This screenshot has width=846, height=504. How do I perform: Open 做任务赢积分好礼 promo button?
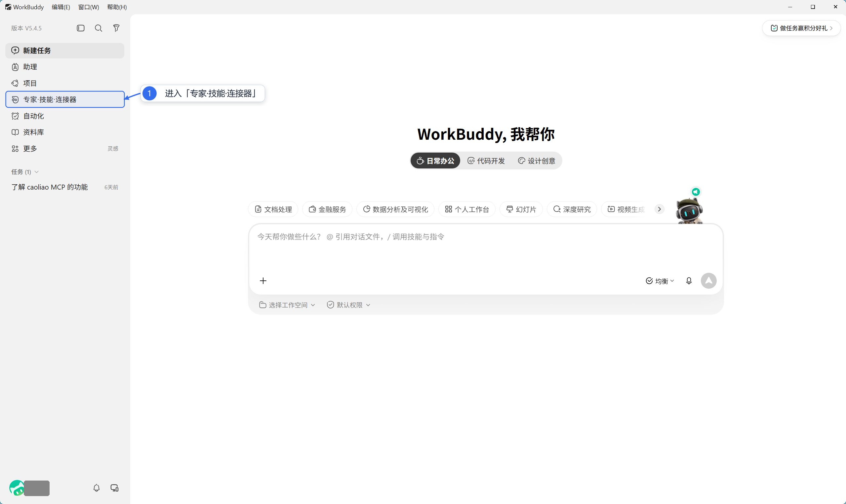pyautogui.click(x=801, y=28)
